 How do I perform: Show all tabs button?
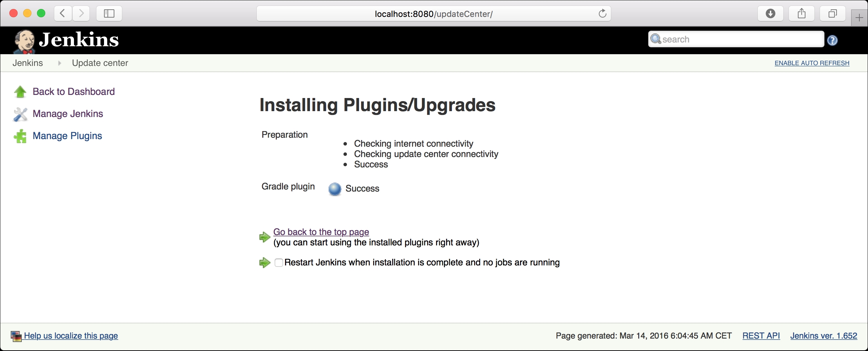833,13
